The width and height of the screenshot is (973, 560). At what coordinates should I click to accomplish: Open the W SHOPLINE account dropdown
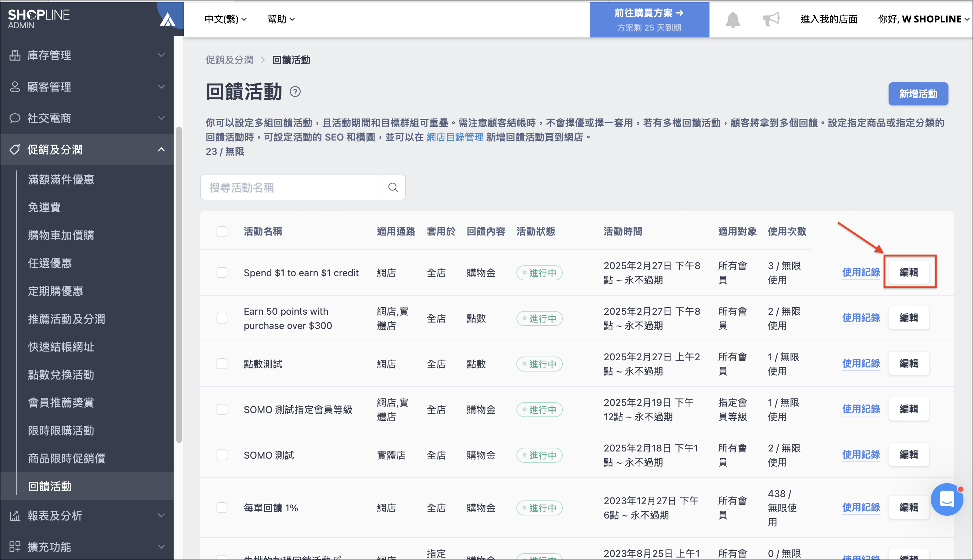click(x=923, y=19)
